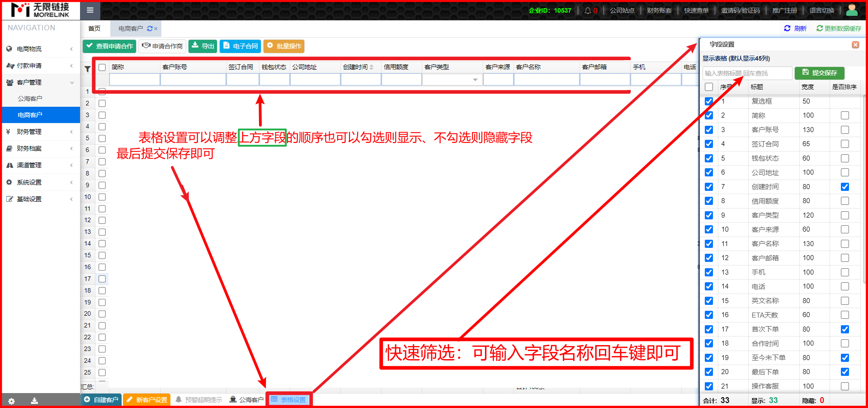868x408 pixels.
Task: Click the 系统设置 gear icon
Action: tap(9, 182)
